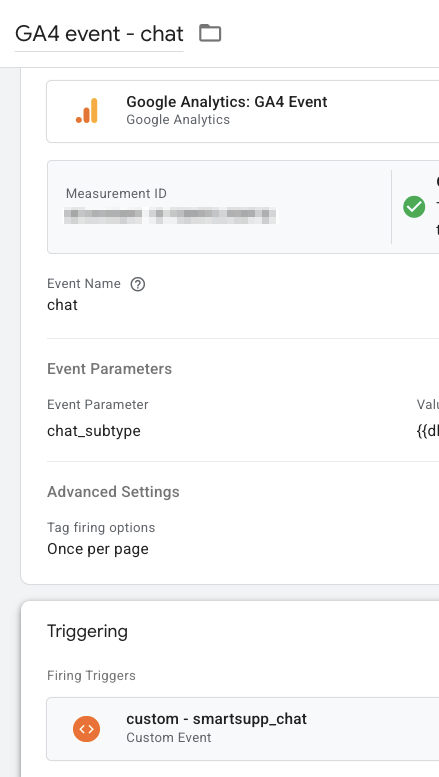Screen dimensions: 439x777
Task: Open the Triggering section card
Action: [230, 689]
